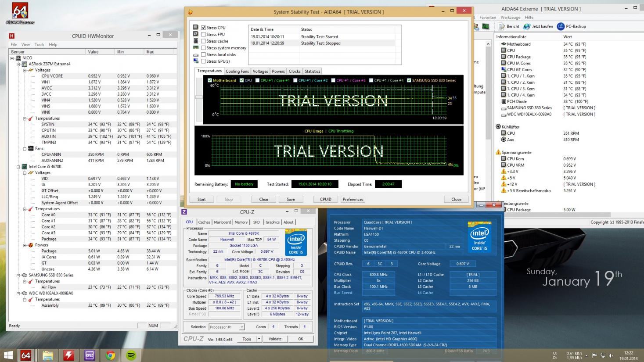Click the flame icon in Stability Test title bar
This screenshot has width=644, height=362.
coord(190,12)
